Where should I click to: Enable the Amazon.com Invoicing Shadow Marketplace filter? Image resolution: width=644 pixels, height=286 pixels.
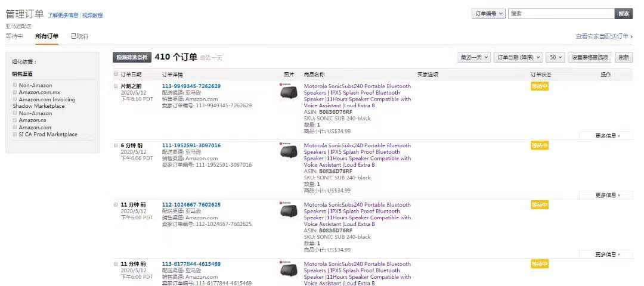point(15,100)
